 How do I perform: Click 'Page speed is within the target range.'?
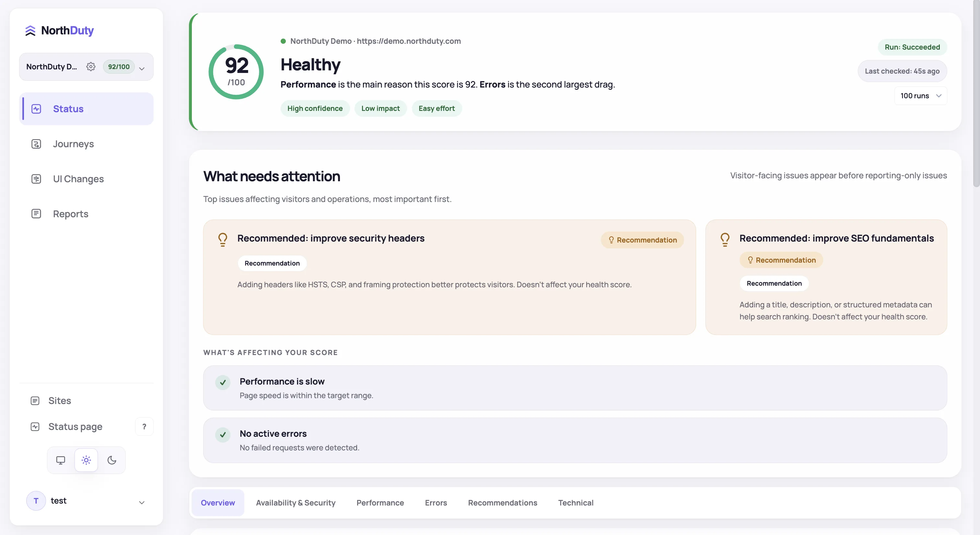tap(306, 395)
